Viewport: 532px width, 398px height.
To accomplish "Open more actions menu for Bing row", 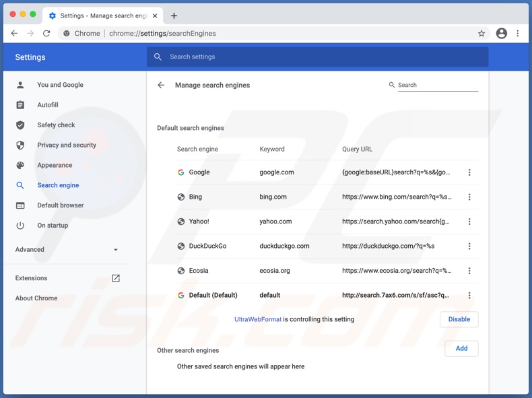I will [469, 197].
